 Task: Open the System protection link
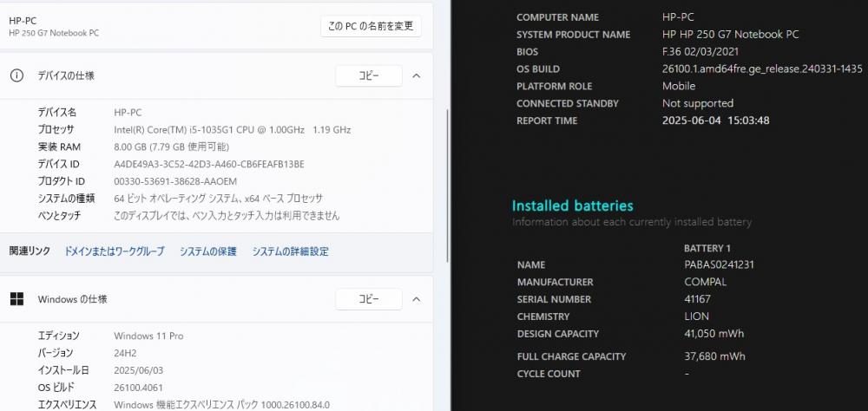click(x=208, y=251)
